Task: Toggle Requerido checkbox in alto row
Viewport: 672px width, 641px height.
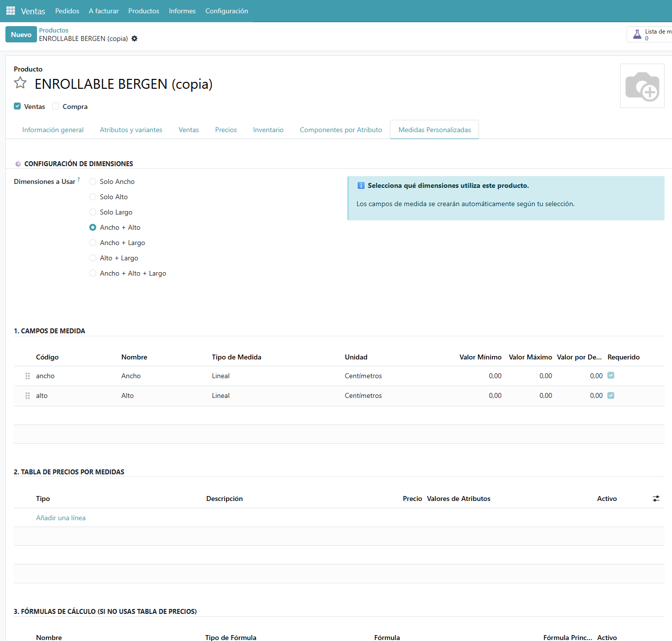Action: click(x=611, y=395)
